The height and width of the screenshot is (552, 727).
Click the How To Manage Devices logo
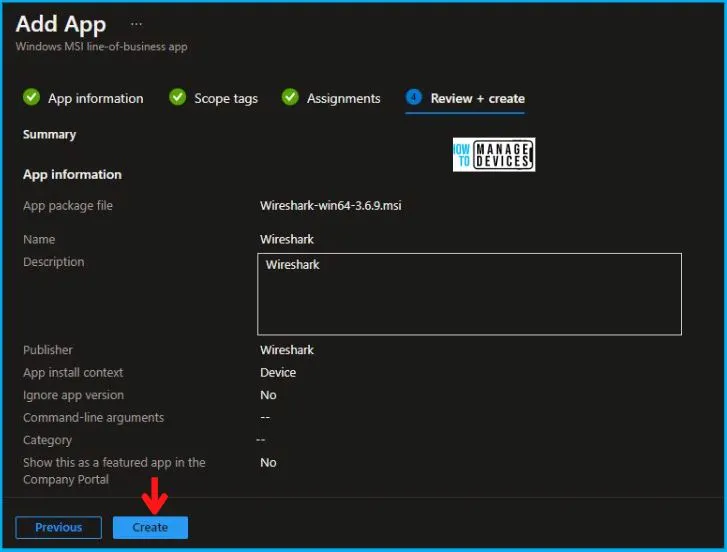click(x=494, y=155)
